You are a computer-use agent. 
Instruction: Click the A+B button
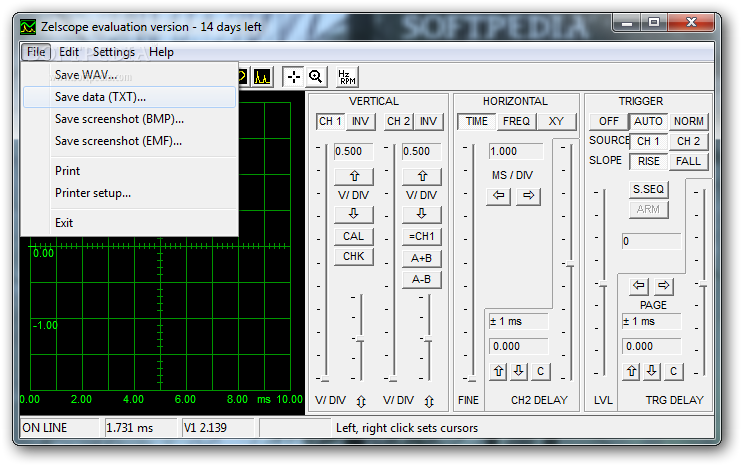pos(422,258)
